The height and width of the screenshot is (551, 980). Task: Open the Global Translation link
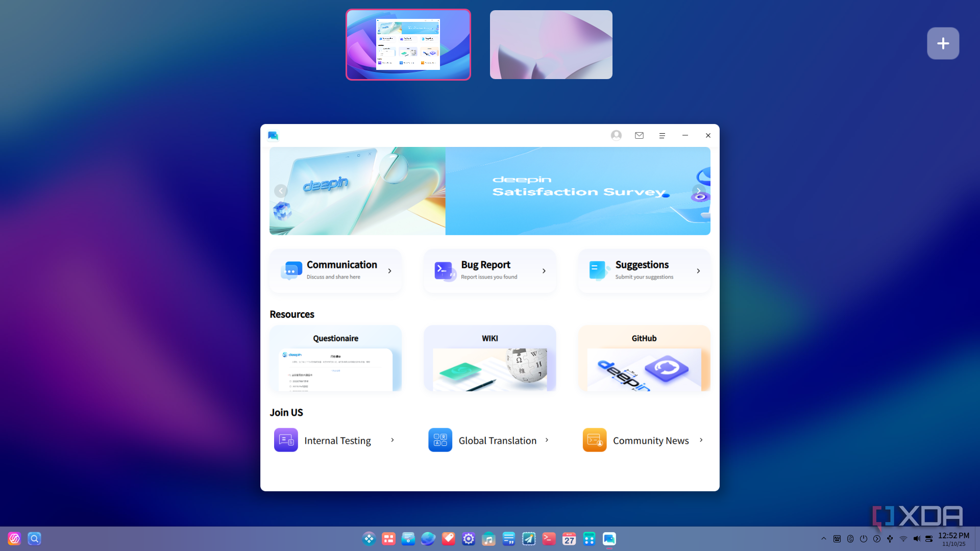[x=497, y=440]
